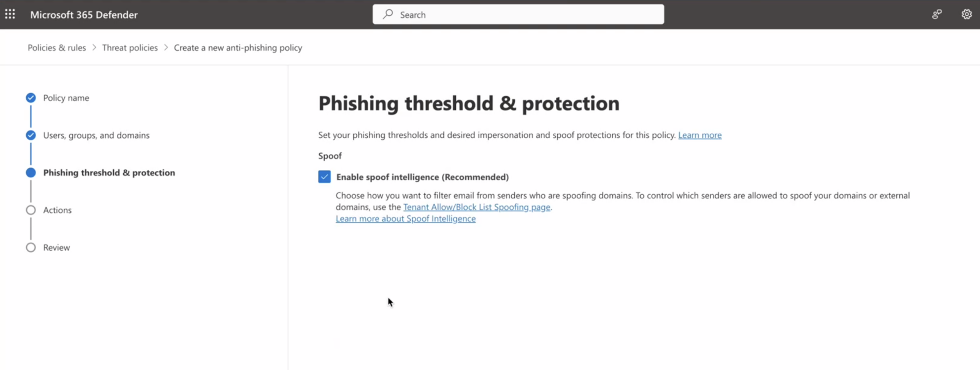This screenshot has width=980, height=370.
Task: Click inside the Search input field
Action: (518, 14)
